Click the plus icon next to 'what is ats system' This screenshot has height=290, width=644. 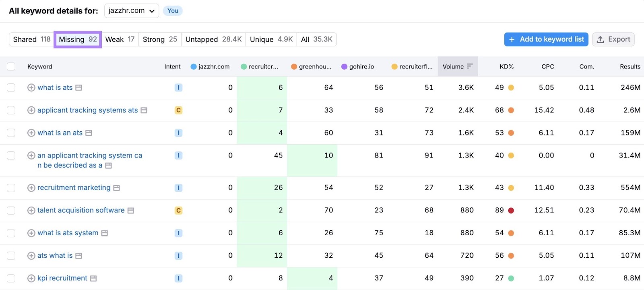[x=31, y=233]
